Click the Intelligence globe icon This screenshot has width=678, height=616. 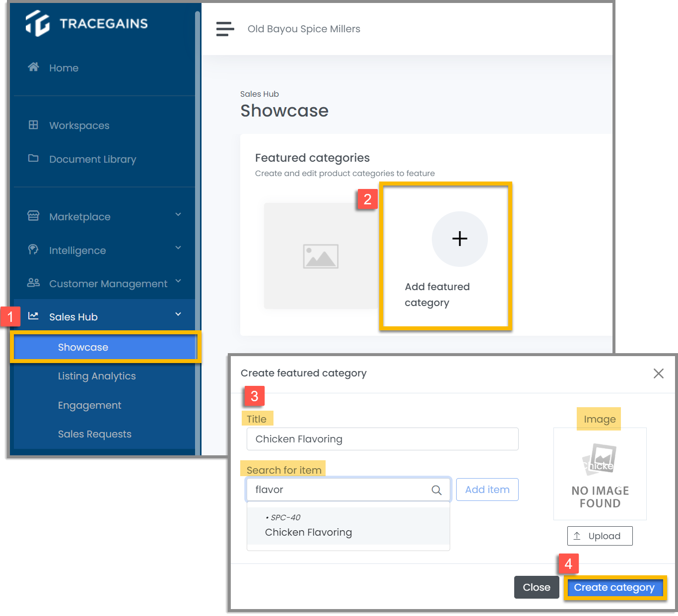(33, 250)
